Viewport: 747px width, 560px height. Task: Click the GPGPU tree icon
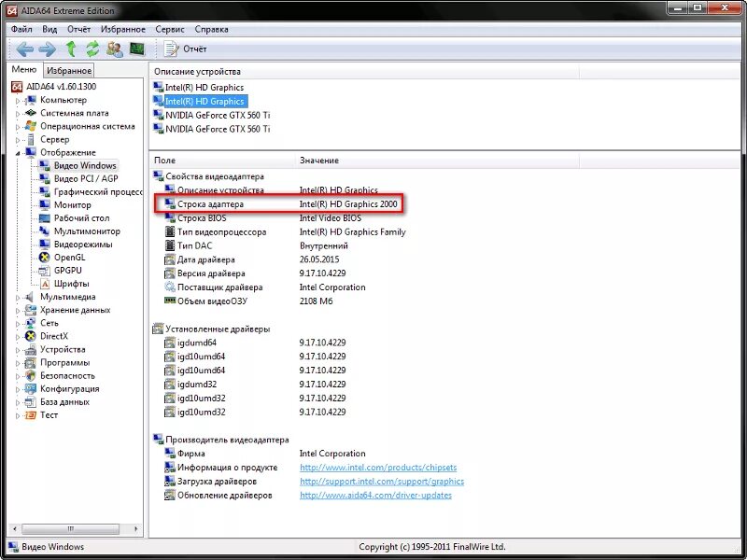pos(44,271)
